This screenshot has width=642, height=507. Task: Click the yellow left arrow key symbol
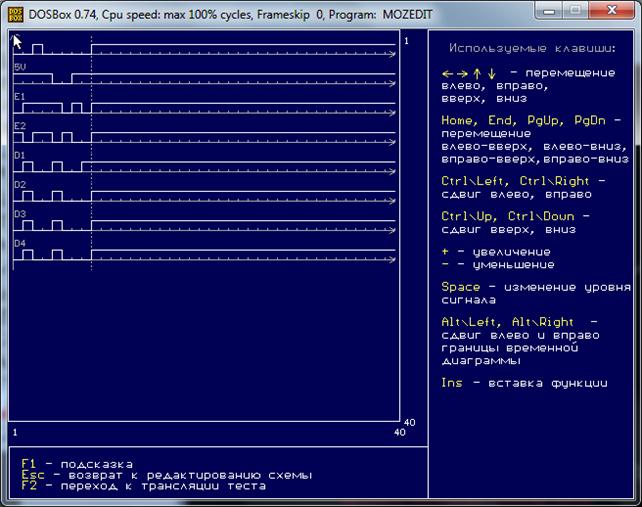coord(448,74)
